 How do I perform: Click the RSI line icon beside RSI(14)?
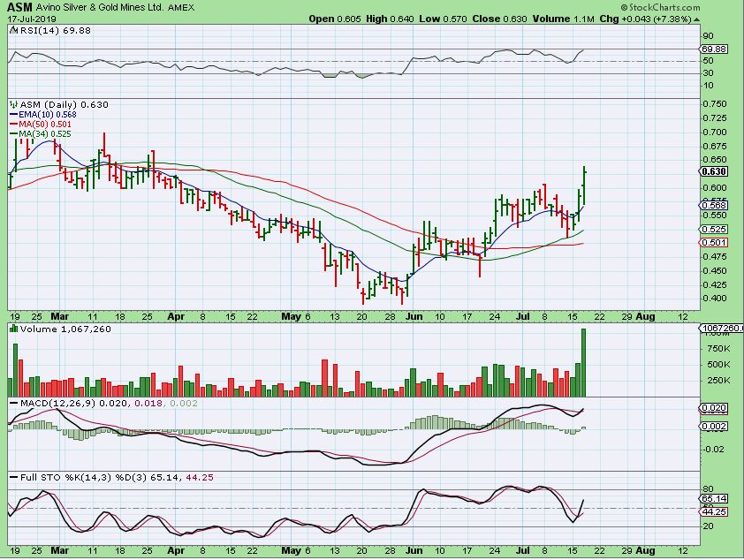(x=13, y=30)
